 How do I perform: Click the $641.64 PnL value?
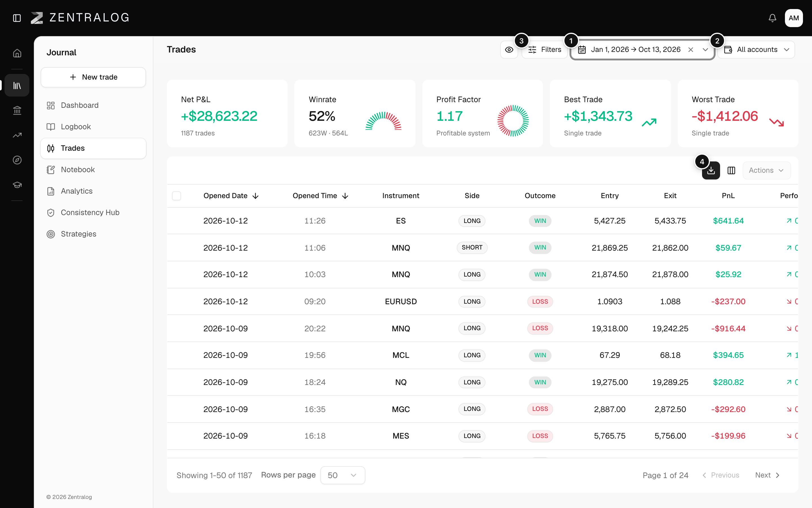728,221
